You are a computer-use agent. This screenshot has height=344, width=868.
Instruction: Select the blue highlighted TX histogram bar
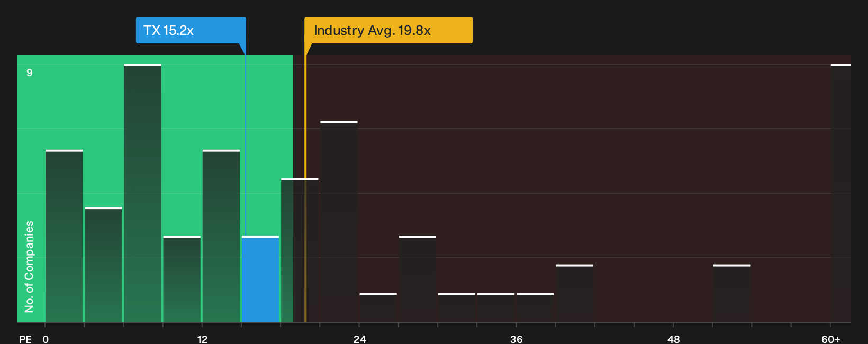click(260, 279)
